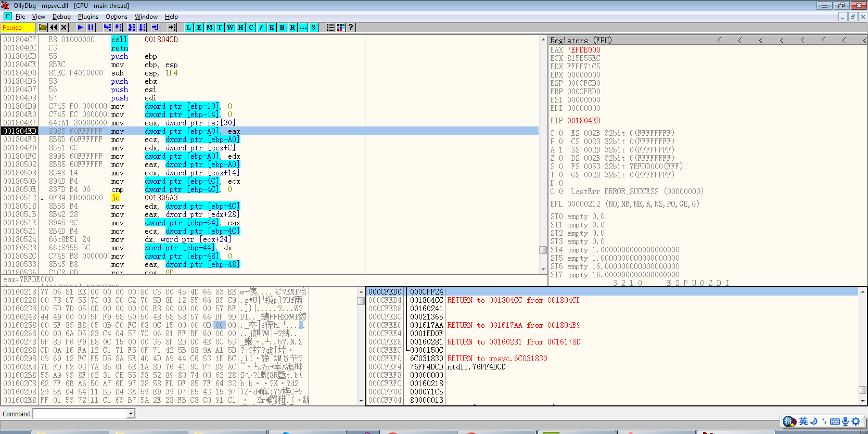
Task: Open the Help question mark icon
Action: point(351,28)
